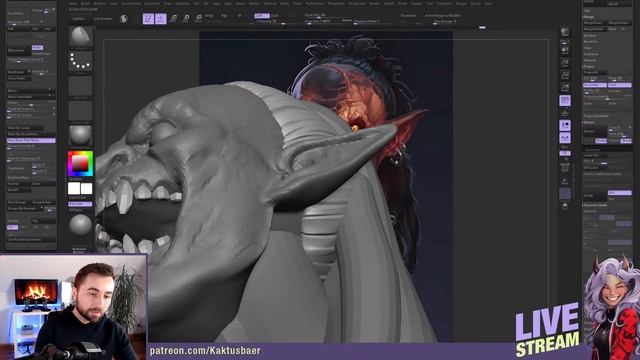Click the highlighted Alternate button under swatches
This screenshot has height=360, width=640.
tap(80, 204)
